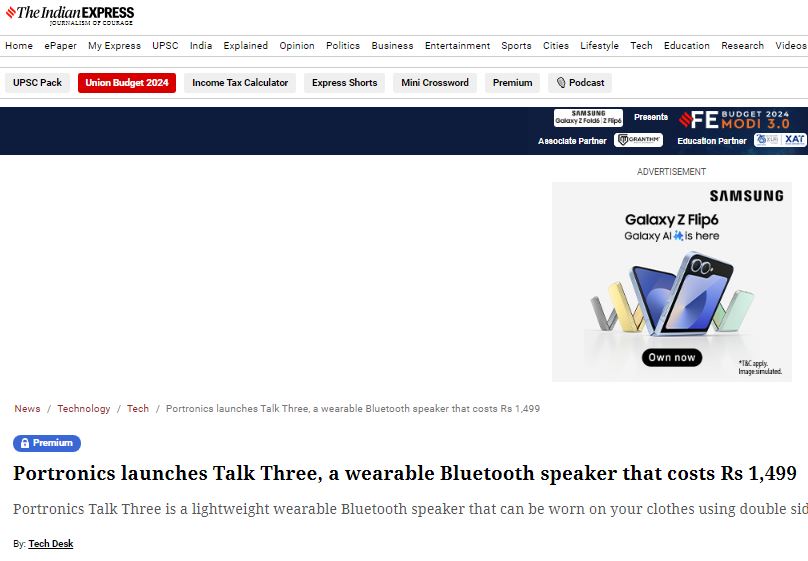Go to Opinion section
The width and height of the screenshot is (808, 561).
click(297, 45)
